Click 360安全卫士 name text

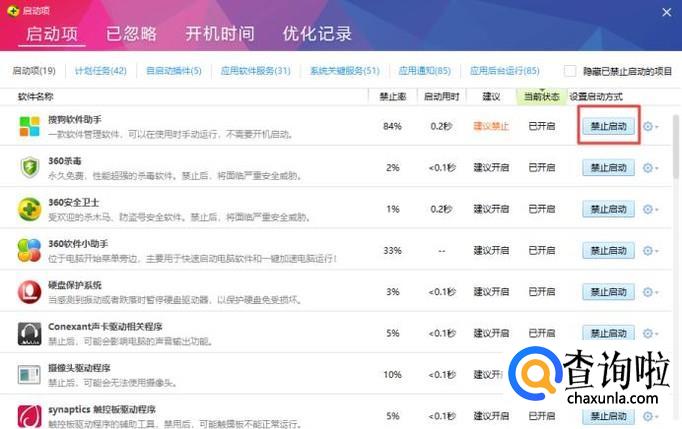tap(74, 202)
